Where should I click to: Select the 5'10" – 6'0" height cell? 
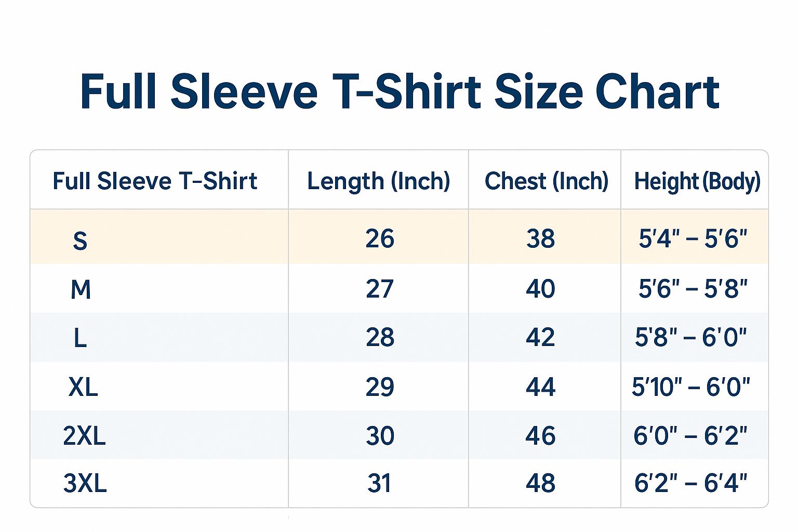[690, 387]
